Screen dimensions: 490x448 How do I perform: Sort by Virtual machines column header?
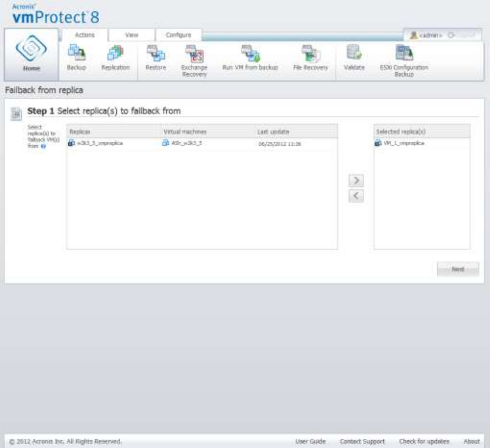[208, 132]
